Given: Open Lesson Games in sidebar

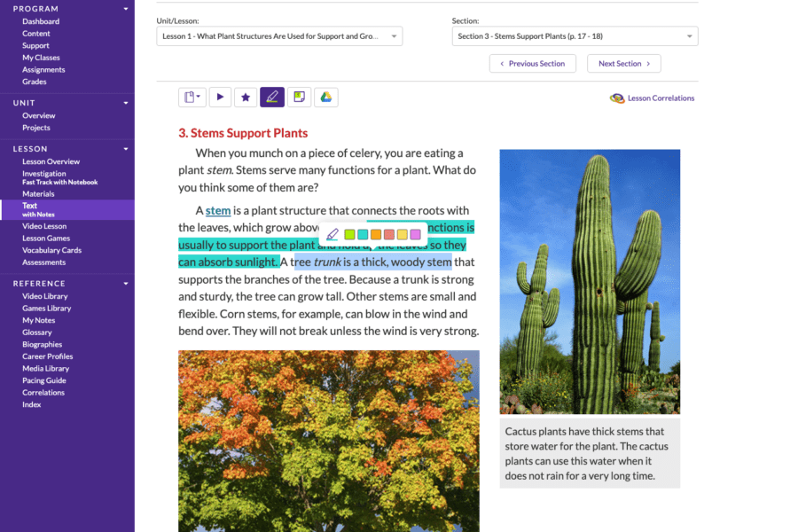Looking at the screenshot, I should 46,239.
